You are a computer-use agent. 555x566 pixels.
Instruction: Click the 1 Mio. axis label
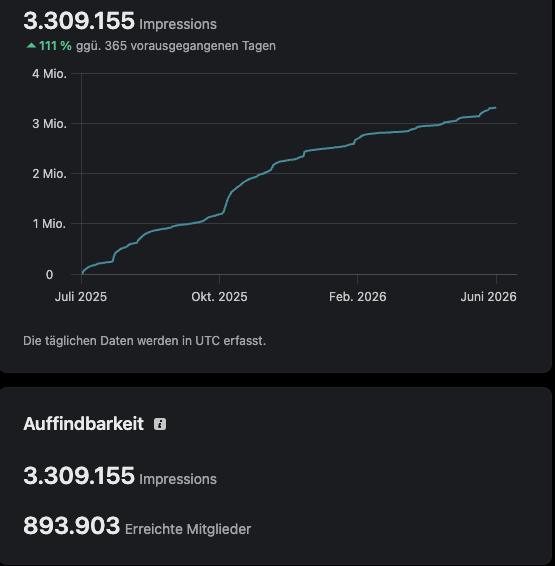click(49, 224)
